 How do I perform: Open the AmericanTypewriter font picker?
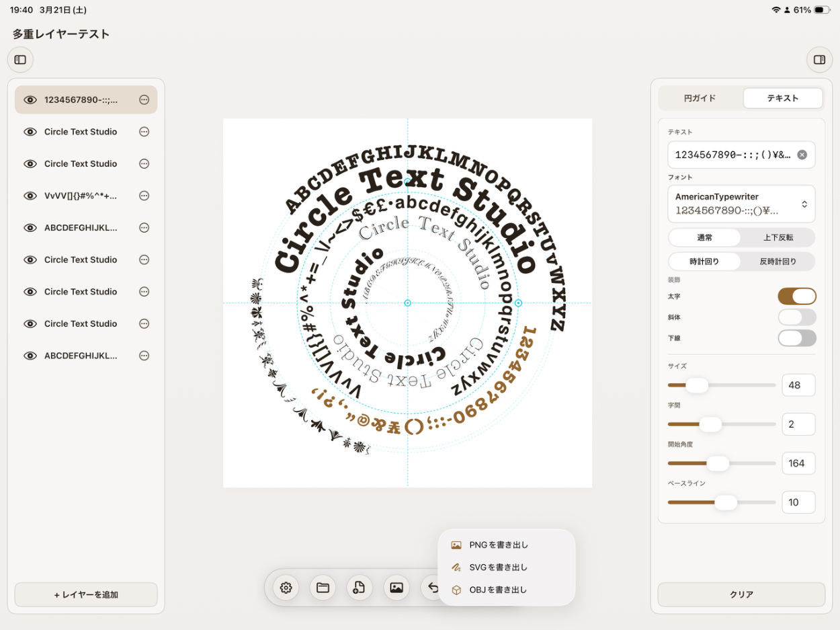click(x=741, y=204)
